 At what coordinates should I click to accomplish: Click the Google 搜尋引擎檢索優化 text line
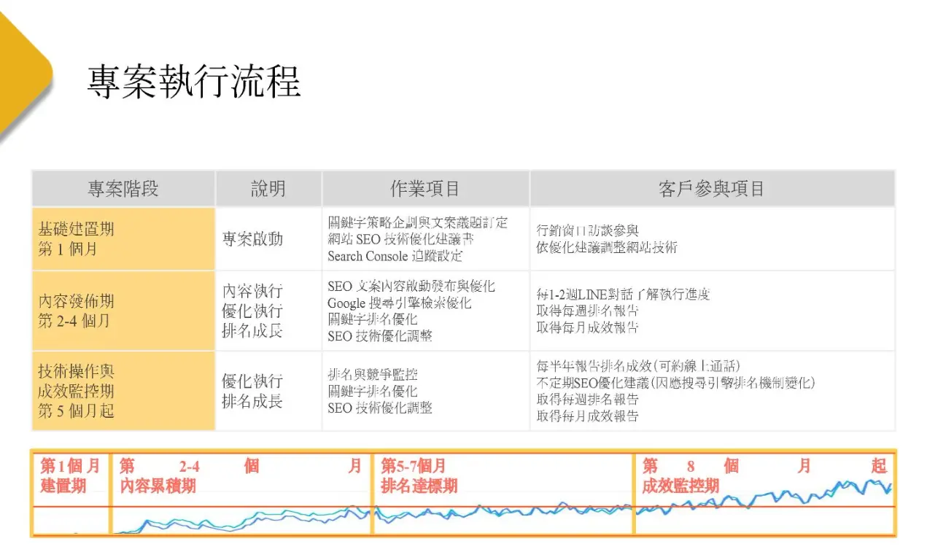click(x=399, y=303)
